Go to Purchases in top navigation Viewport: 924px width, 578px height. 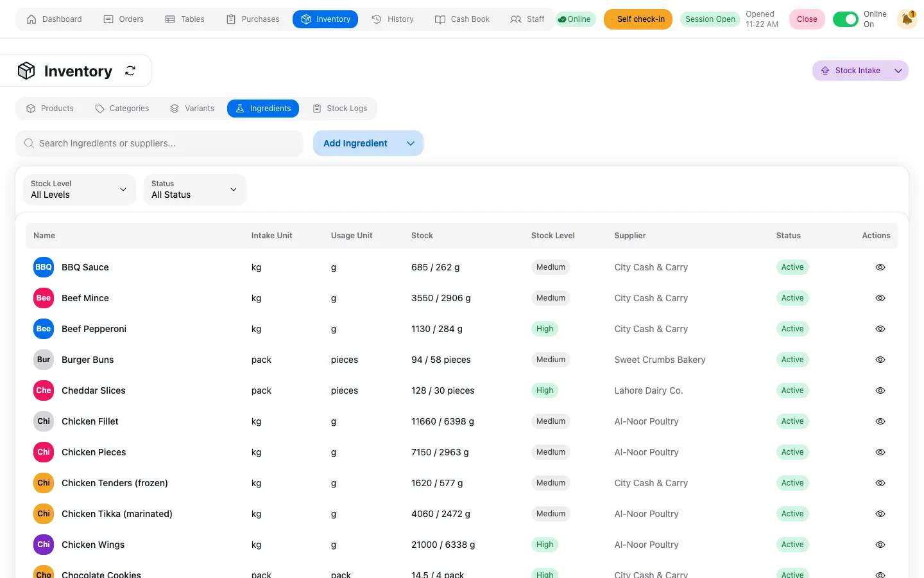pyautogui.click(x=253, y=19)
